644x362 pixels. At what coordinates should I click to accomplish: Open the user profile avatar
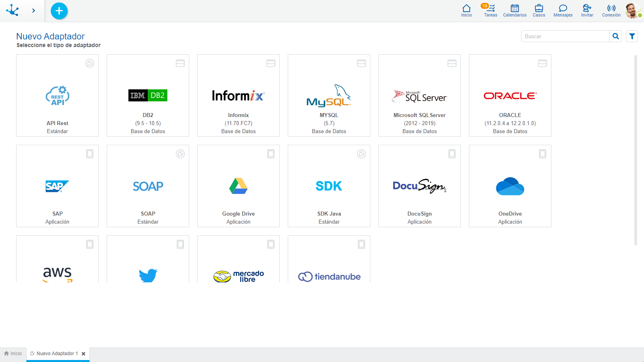tap(633, 11)
